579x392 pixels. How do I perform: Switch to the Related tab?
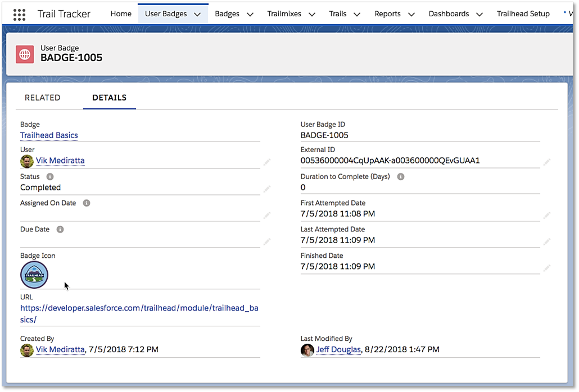42,97
